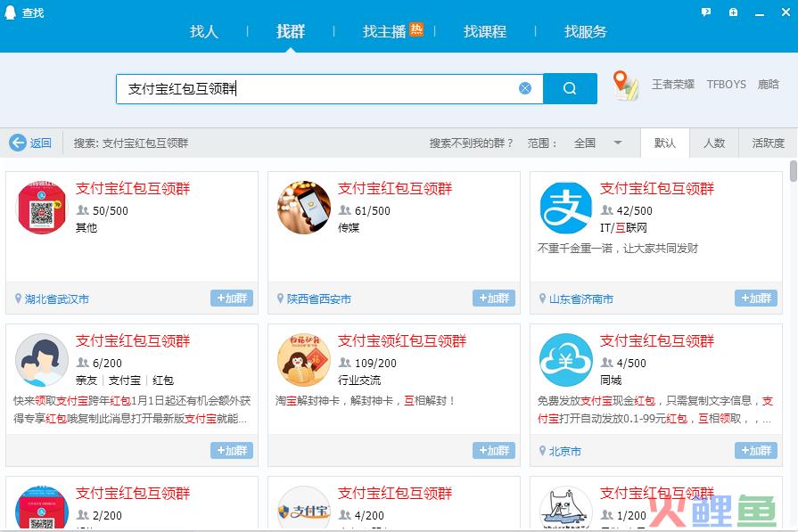
Task: Click the location pin of 山东省济南市
Action: click(x=542, y=299)
